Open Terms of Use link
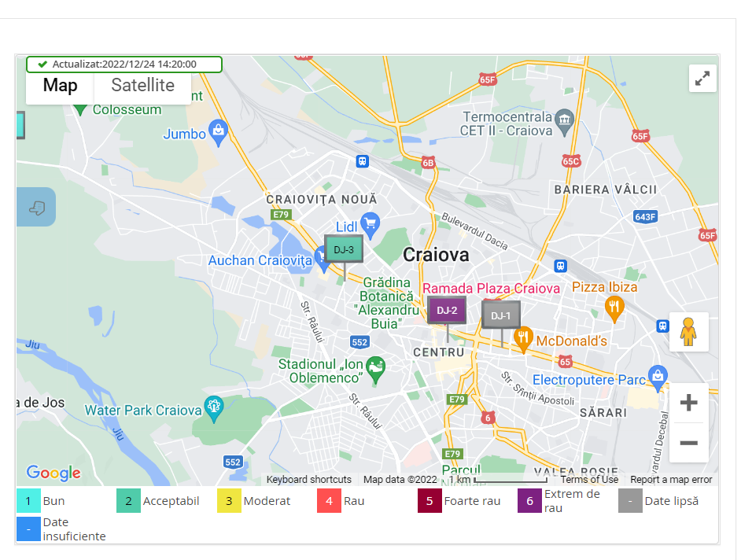The height and width of the screenshot is (560, 741). (x=589, y=479)
